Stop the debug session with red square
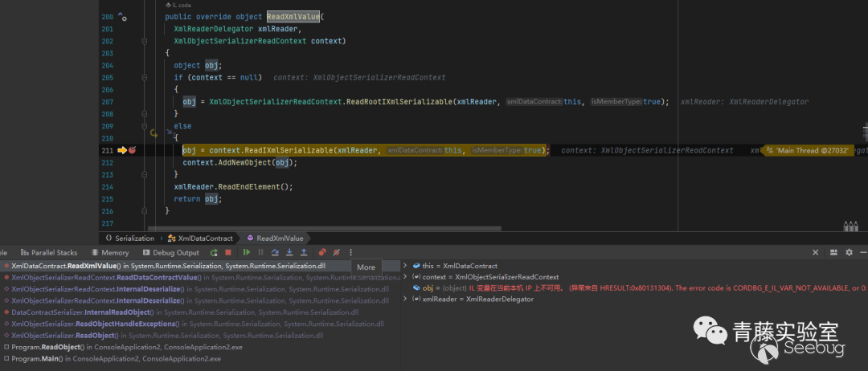This screenshot has width=868, height=371. coord(228,252)
